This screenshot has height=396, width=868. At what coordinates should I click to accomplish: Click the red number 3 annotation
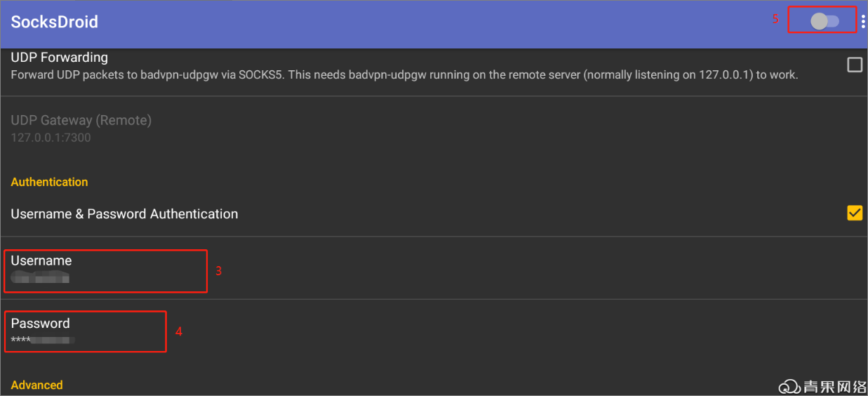(218, 270)
